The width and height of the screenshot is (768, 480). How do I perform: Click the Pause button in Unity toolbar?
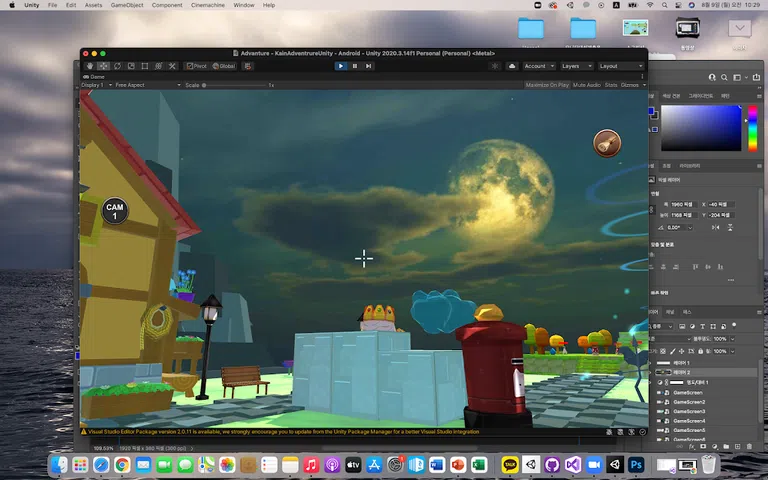click(x=354, y=66)
